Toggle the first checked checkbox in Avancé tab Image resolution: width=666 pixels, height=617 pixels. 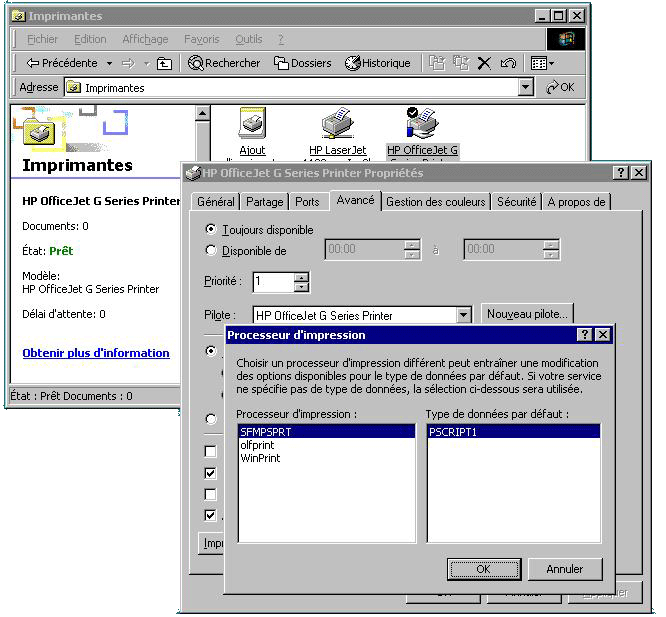[210, 473]
